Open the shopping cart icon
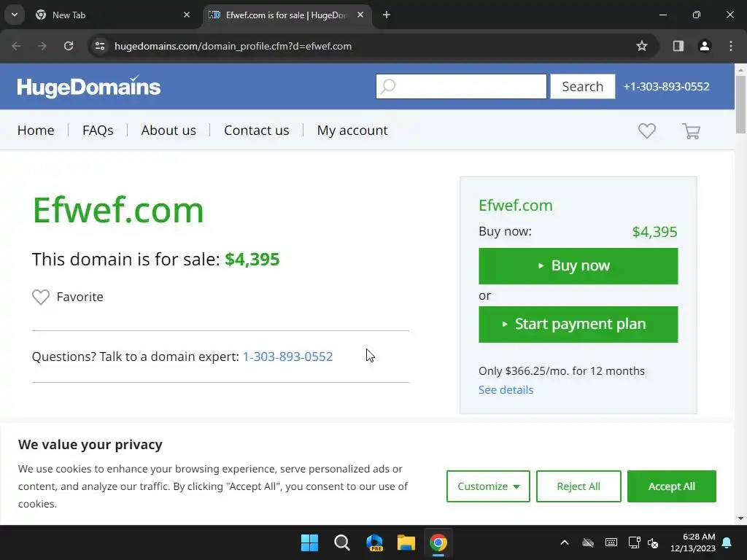Image resolution: width=747 pixels, height=560 pixels. tap(691, 131)
